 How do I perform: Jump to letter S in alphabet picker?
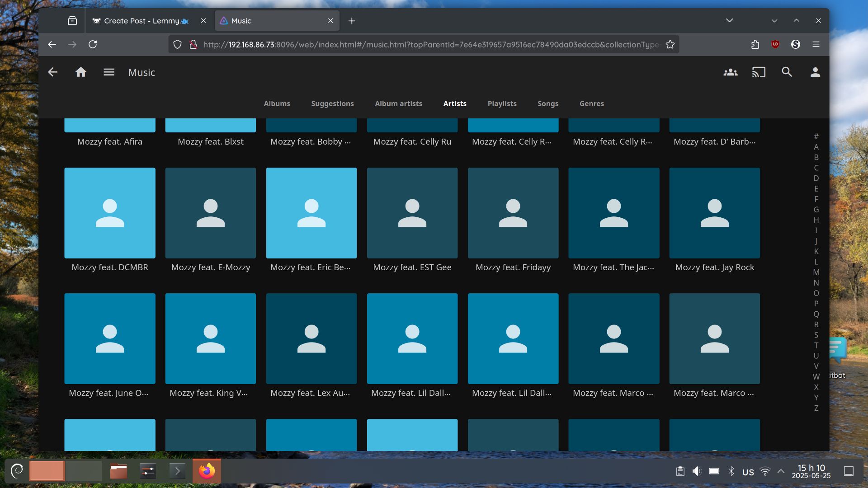(816, 335)
